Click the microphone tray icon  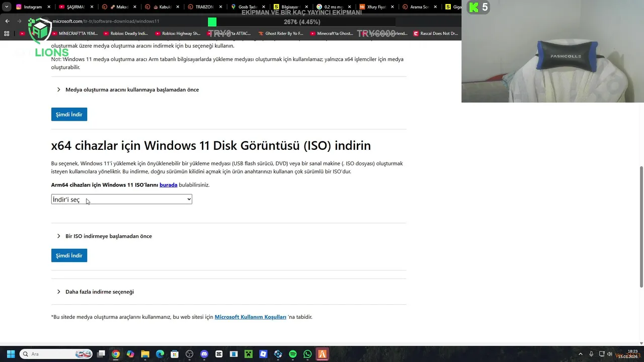click(591, 354)
